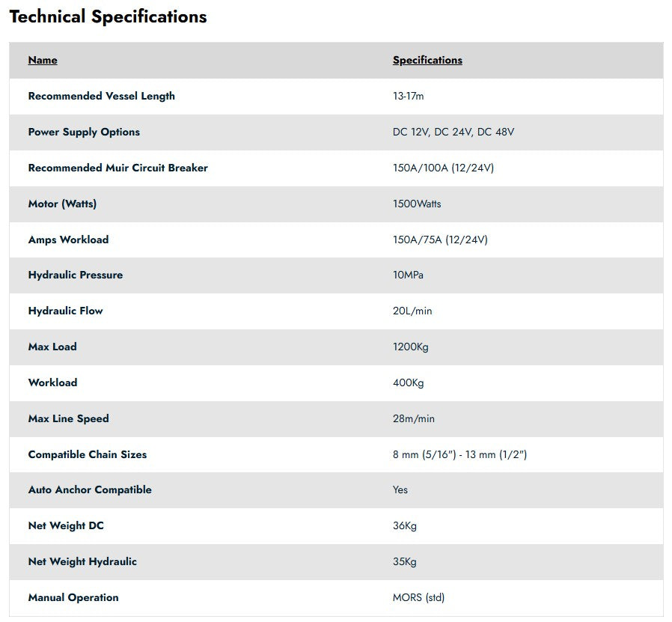Click the 13-17m vessel length value

point(409,96)
